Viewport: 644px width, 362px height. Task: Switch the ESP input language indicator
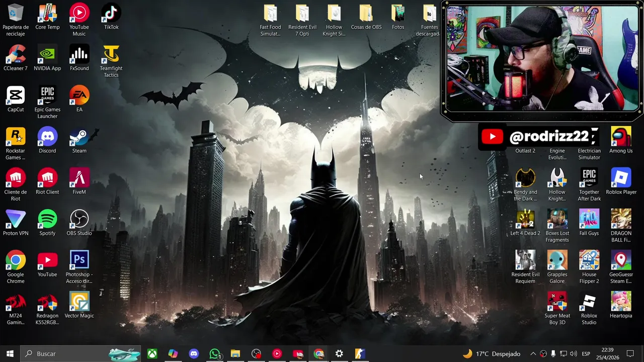click(x=586, y=353)
